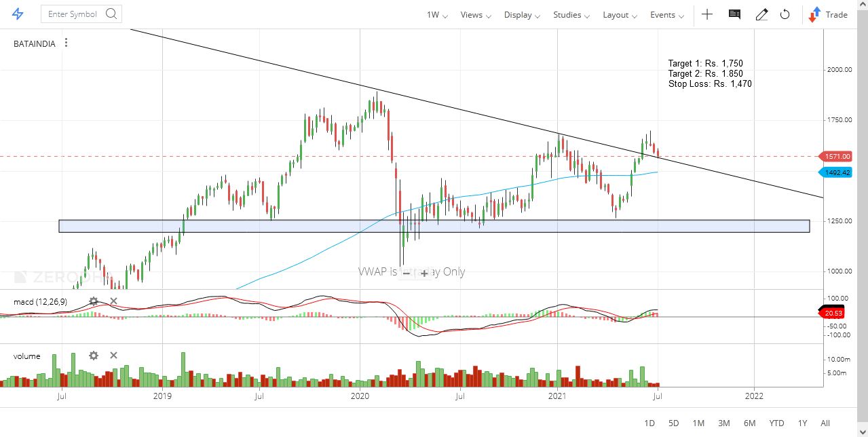Select the 1Y range

tap(803, 423)
